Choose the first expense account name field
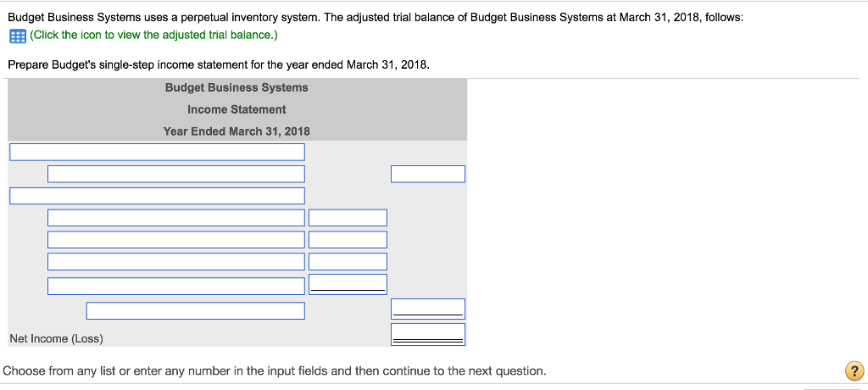Image resolution: width=868 pixels, height=390 pixels. pos(176,218)
